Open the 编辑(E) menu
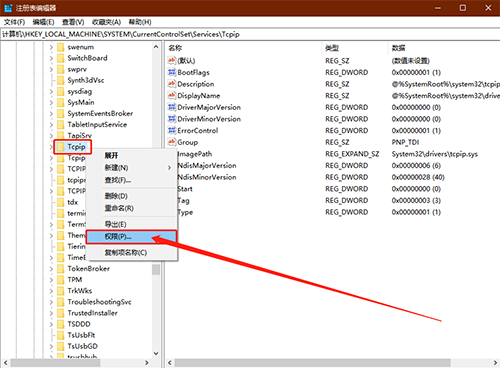The height and width of the screenshot is (368, 500). pos(43,22)
